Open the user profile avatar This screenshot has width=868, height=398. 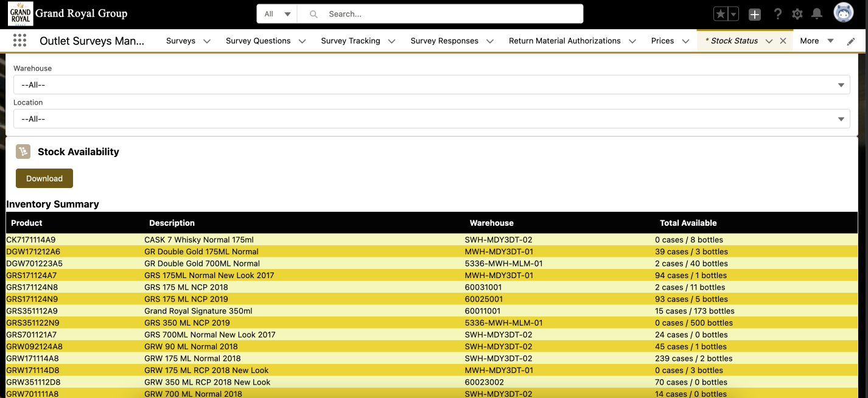pos(843,13)
